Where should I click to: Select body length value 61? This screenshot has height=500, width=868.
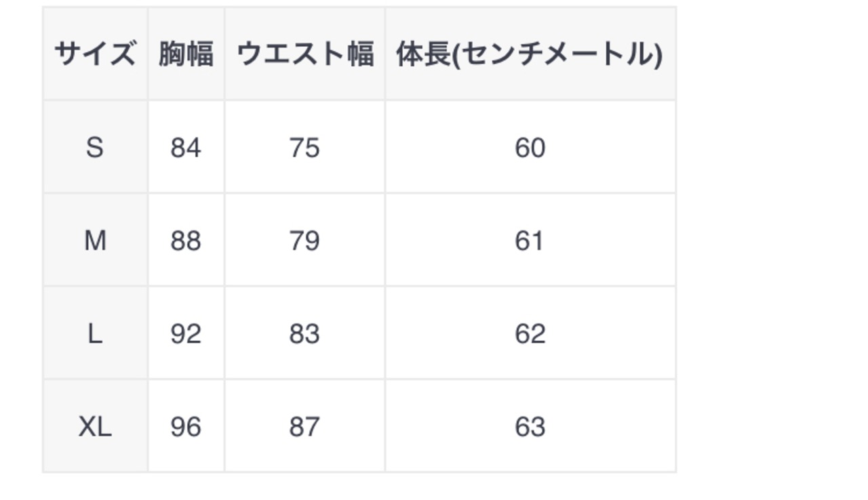530,240
